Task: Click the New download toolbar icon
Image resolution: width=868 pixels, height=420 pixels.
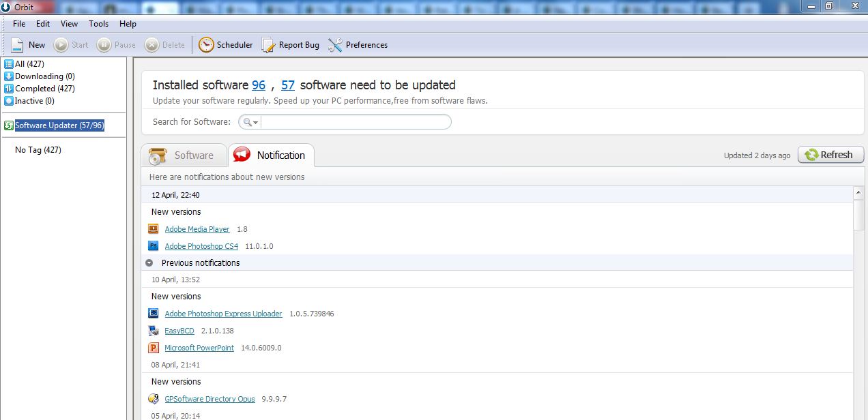Action: pyautogui.click(x=17, y=45)
